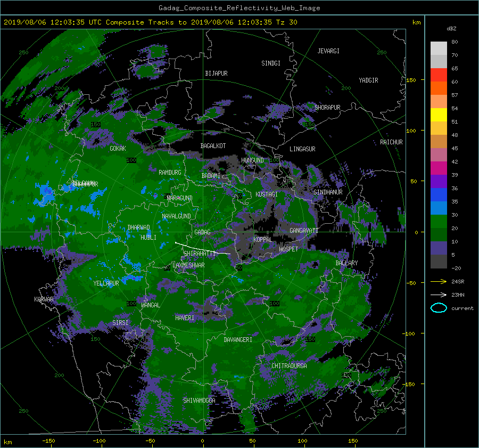Click the Gadag_Composite_Reflectivity_Web_Image title
479x448 pixels.
[x=239, y=8]
